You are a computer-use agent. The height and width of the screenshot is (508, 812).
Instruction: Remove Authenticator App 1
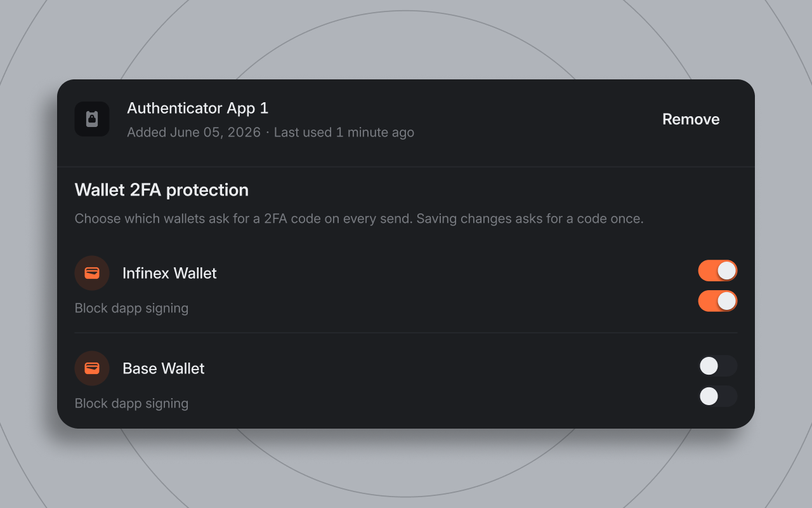(x=691, y=119)
